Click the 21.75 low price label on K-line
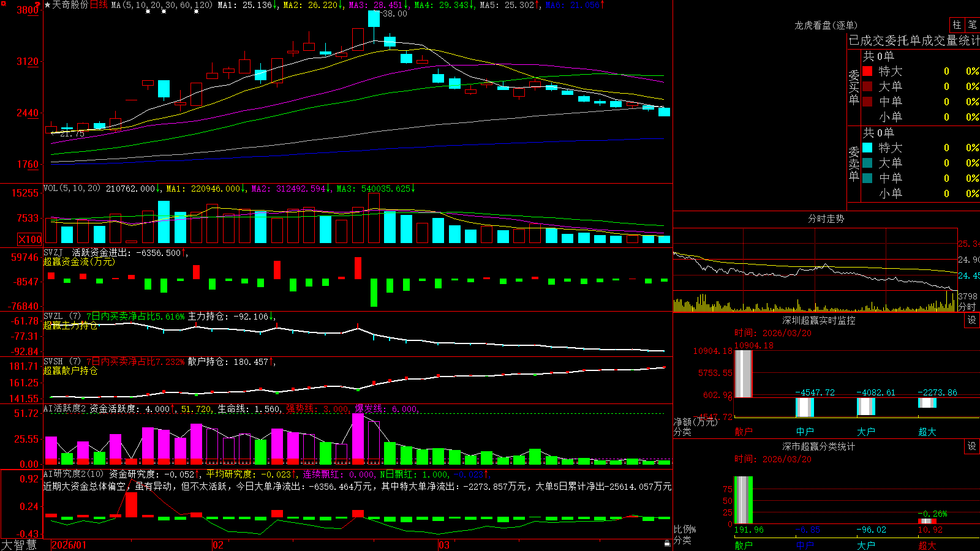Screen dimensions: 980x551 click(x=72, y=133)
